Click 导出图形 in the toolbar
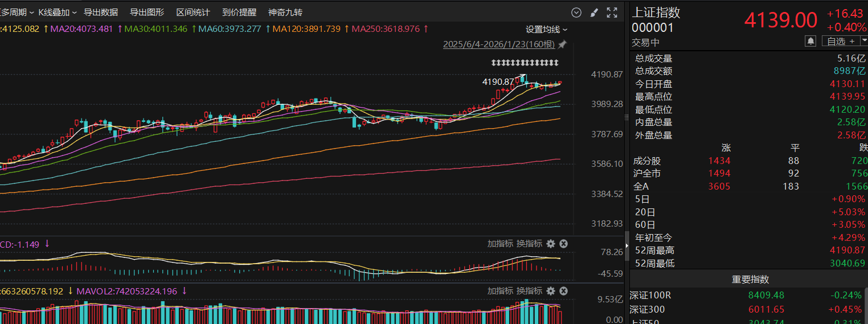Viewport: 868px width, 324px height. pyautogui.click(x=147, y=12)
